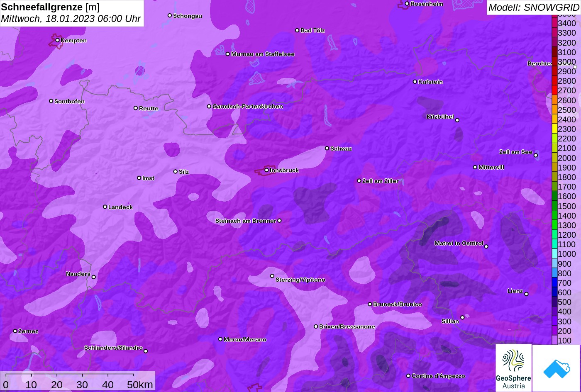This screenshot has height=392, width=581.
Task: Click the Matrei in Osttirol label
Action: coord(459,243)
